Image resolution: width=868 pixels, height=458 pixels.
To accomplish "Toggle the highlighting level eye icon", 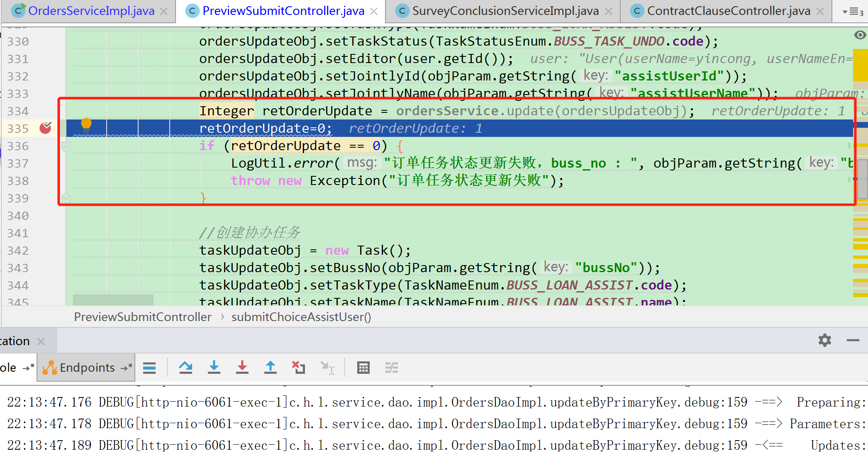I will point(860,35).
